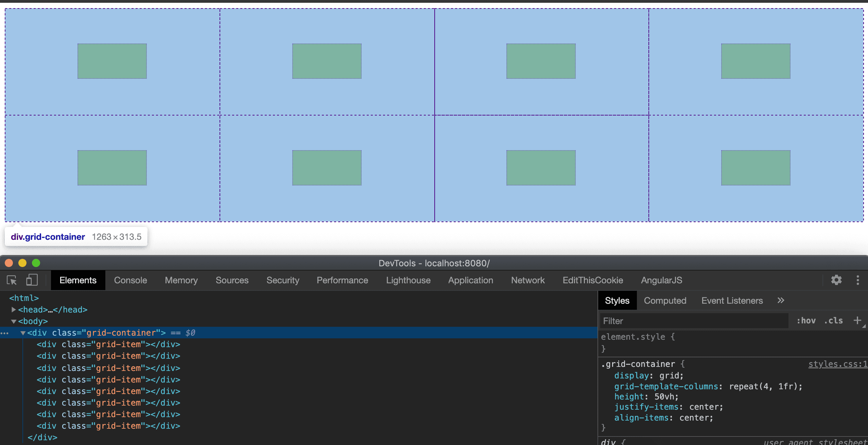The image size is (868, 445).
Task: Toggle the :hov element state panel
Action: tap(806, 321)
